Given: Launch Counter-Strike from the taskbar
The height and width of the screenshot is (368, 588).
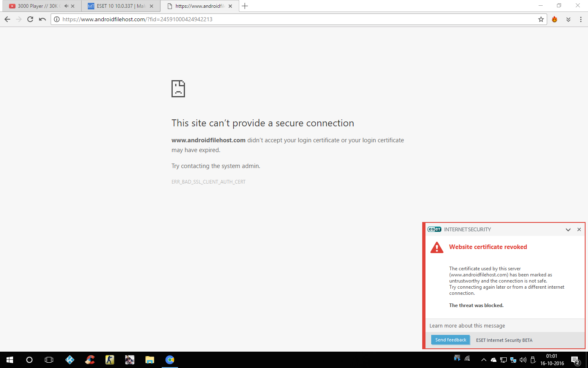Looking at the screenshot, I should [110, 360].
